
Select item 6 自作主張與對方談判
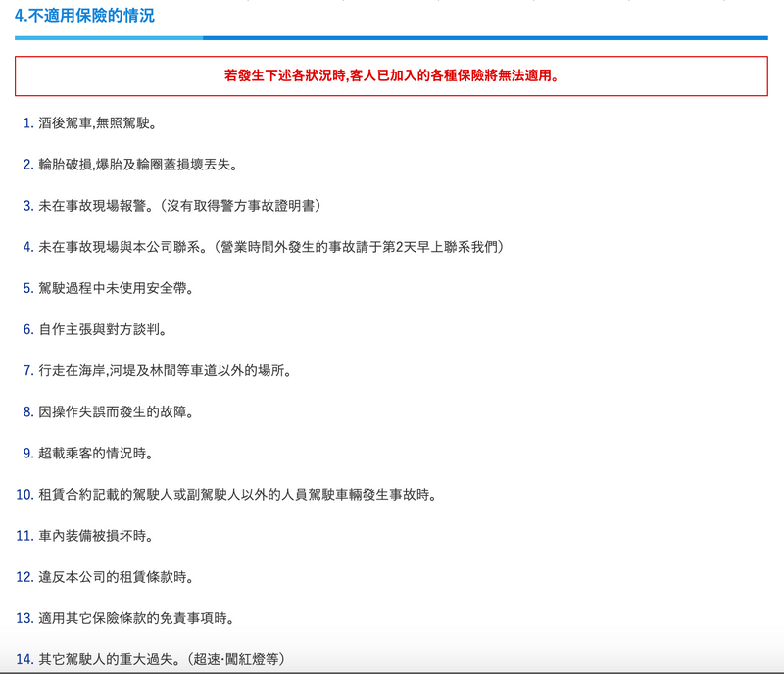tap(103, 329)
